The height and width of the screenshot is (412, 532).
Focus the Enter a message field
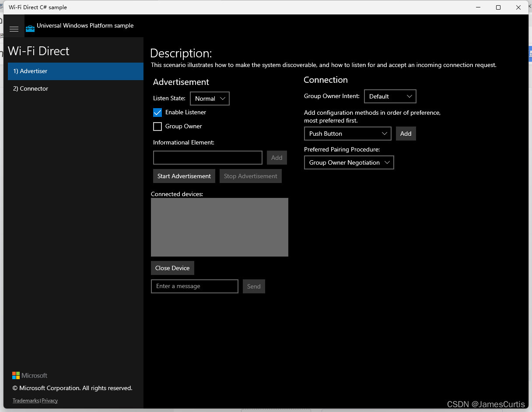[195, 286]
